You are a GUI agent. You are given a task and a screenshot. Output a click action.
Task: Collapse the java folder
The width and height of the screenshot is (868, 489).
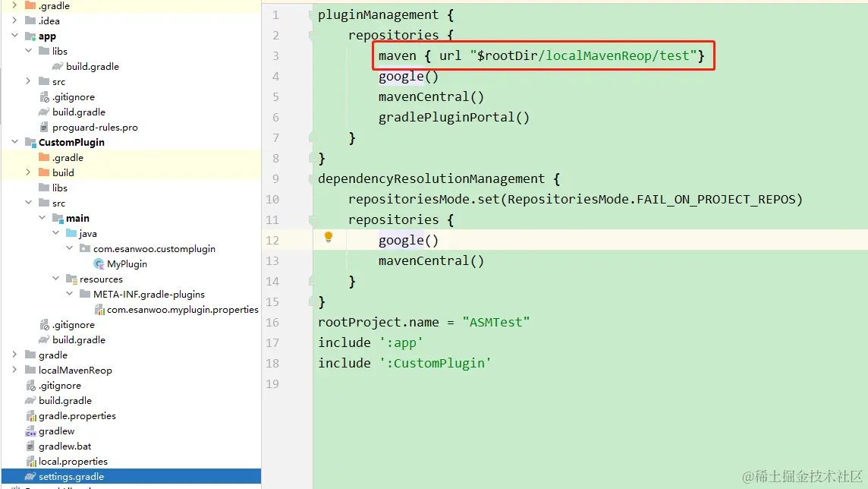[x=55, y=233]
